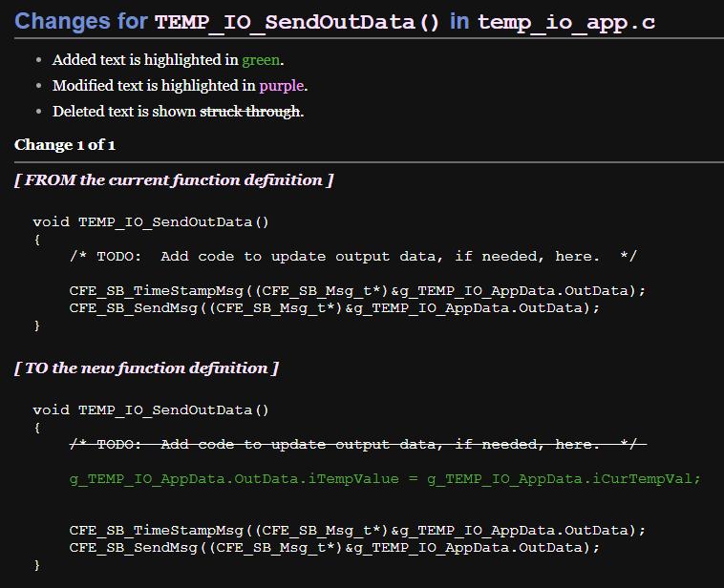Click the purple-colored word "purple" in legend
724x588 pixels.
tap(281, 86)
